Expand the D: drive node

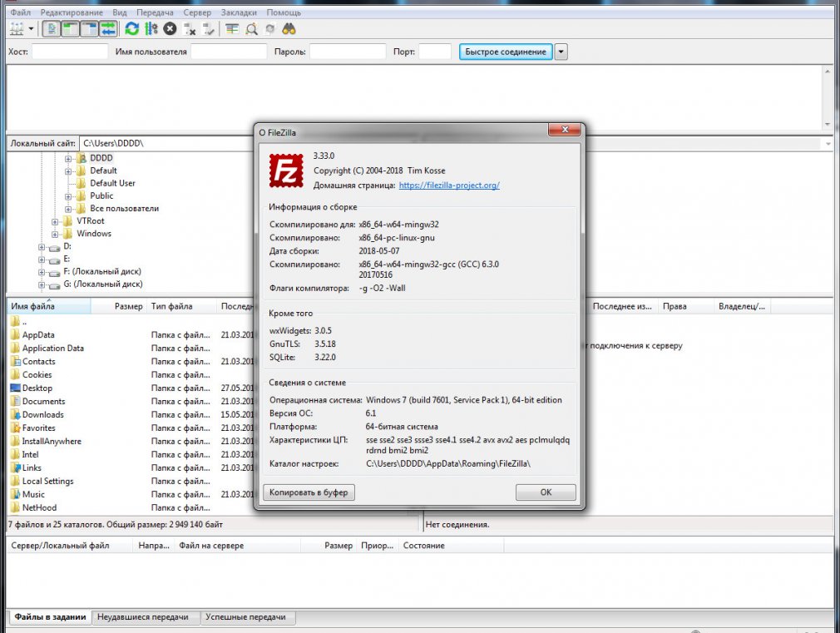click(42, 246)
